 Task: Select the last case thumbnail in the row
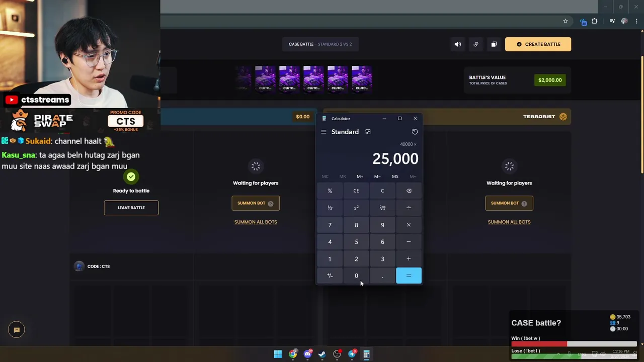click(x=362, y=79)
